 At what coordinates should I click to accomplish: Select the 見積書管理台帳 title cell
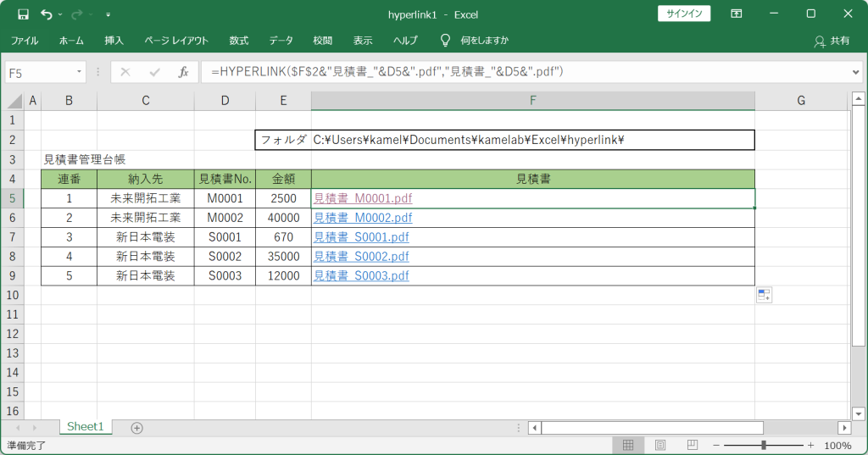click(x=70, y=159)
